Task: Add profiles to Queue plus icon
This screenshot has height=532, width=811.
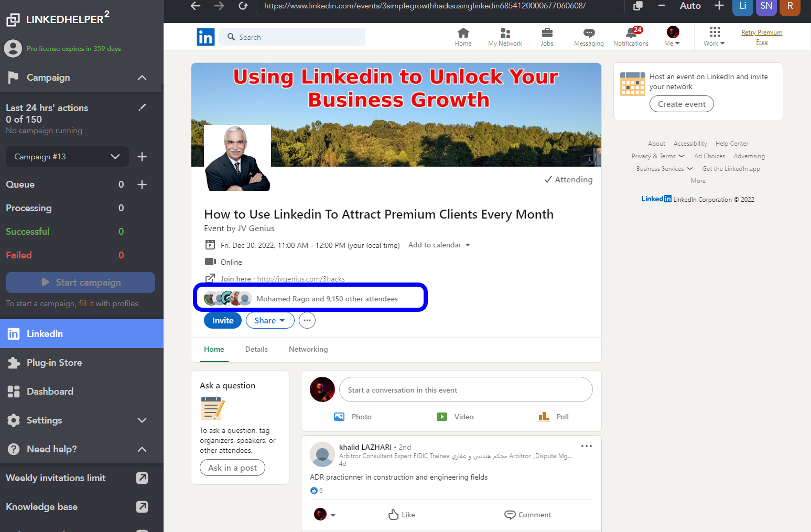Action: point(142,184)
